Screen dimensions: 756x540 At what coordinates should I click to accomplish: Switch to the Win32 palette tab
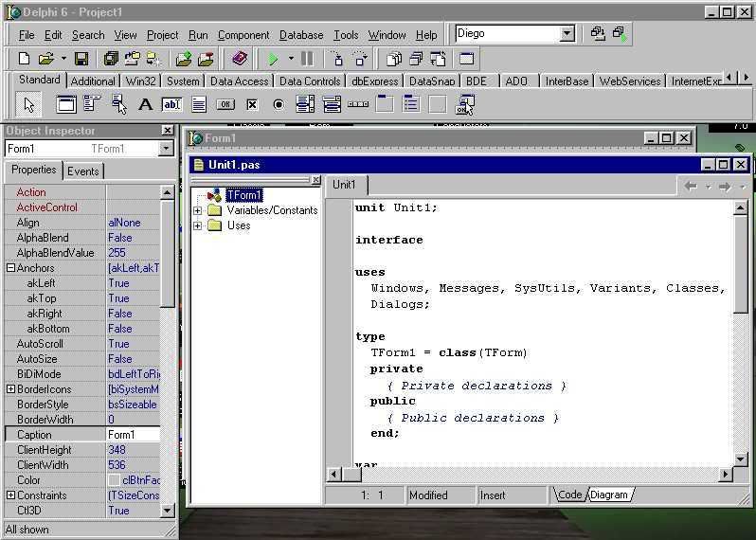140,81
